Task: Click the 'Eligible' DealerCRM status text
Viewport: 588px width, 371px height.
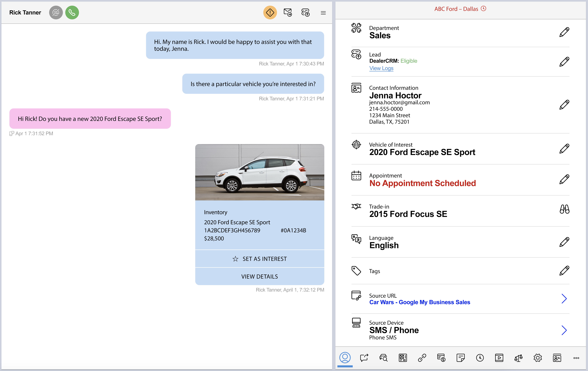Action: pos(409,61)
